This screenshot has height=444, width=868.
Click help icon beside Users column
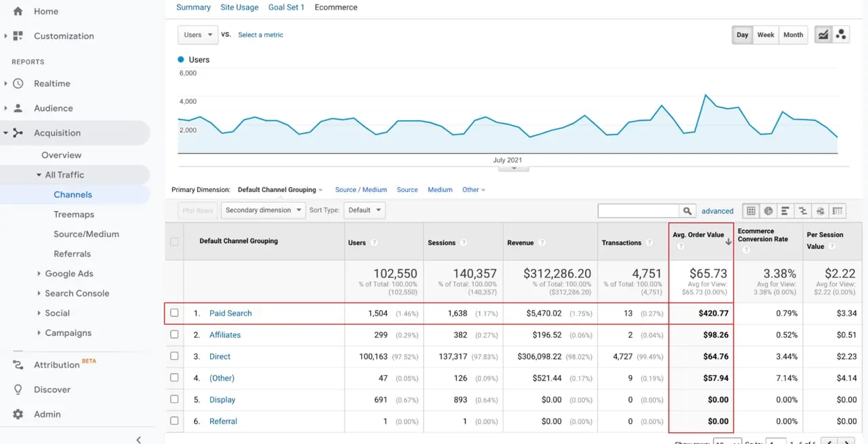(374, 242)
